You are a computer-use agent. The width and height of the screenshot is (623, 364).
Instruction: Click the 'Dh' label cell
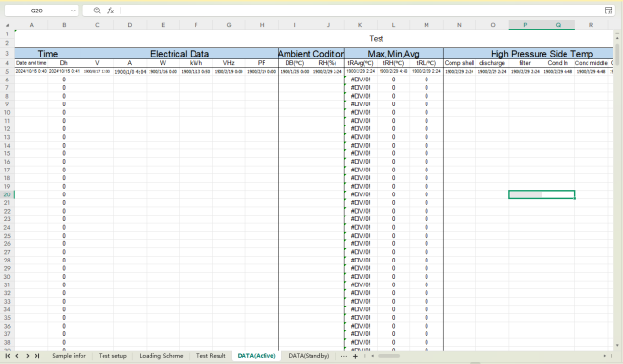(64, 63)
